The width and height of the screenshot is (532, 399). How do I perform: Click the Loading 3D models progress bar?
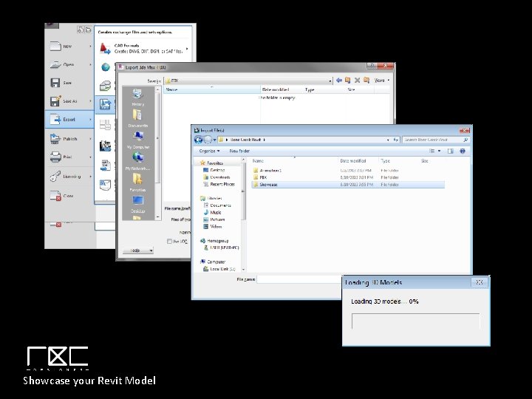[x=415, y=321]
